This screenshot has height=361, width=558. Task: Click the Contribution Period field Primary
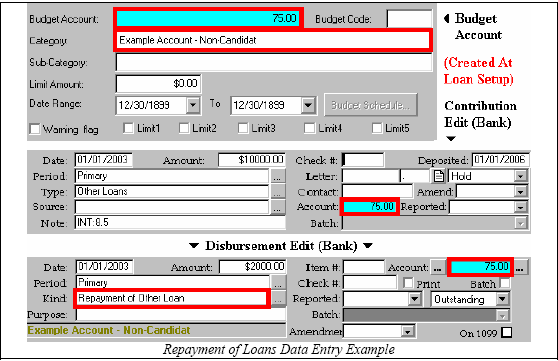pyautogui.click(x=172, y=176)
